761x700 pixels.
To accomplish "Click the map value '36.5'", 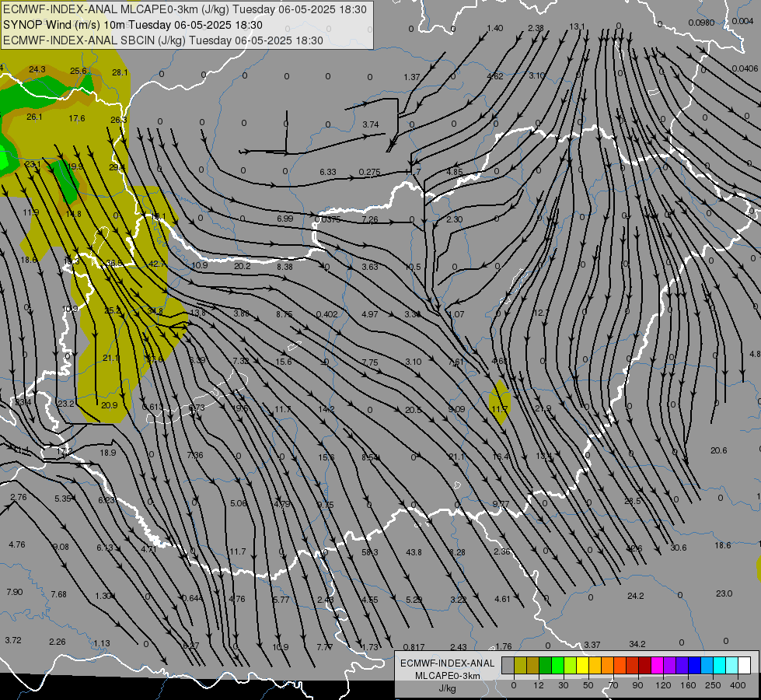I will pyautogui.click(x=114, y=264).
